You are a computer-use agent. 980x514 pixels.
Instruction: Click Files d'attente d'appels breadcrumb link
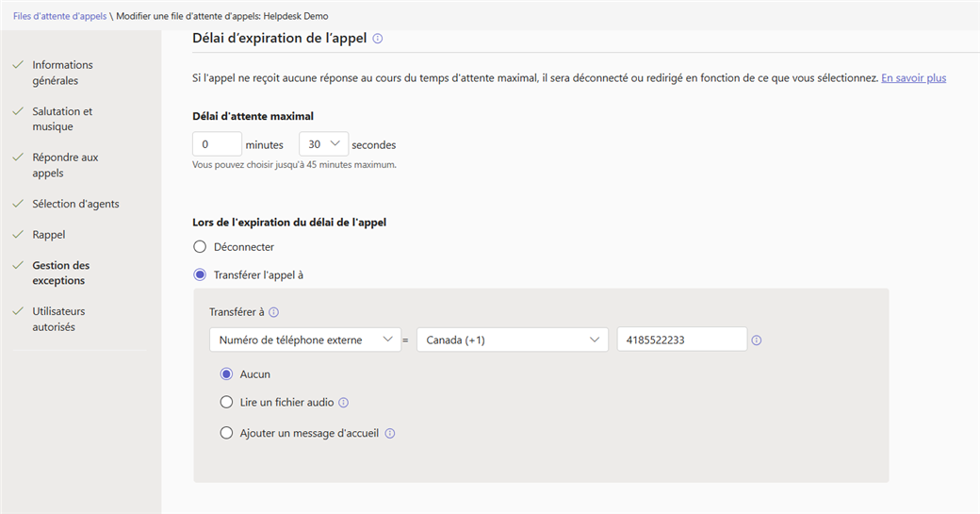[x=60, y=16]
